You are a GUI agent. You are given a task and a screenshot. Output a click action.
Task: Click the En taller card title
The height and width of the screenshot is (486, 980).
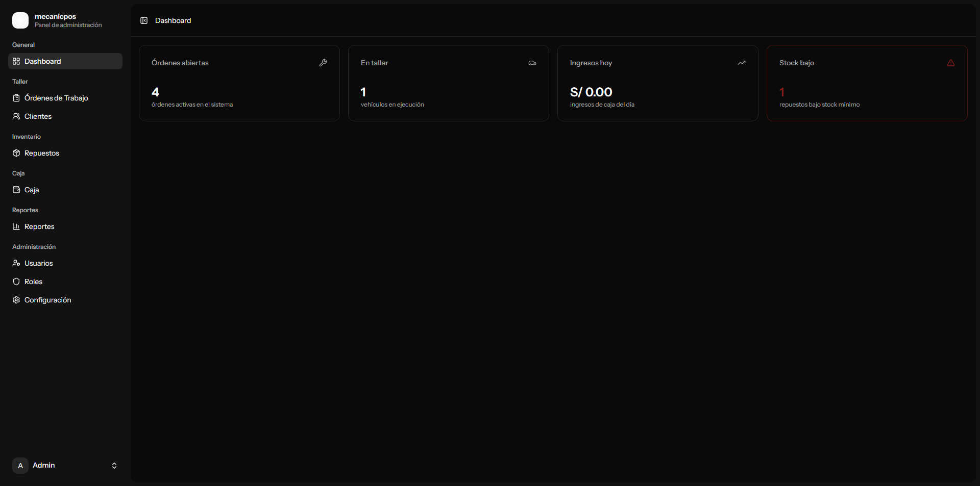375,63
